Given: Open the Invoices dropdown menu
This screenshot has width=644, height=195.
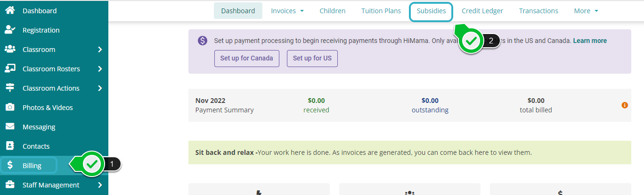Looking at the screenshot, I should click(287, 11).
